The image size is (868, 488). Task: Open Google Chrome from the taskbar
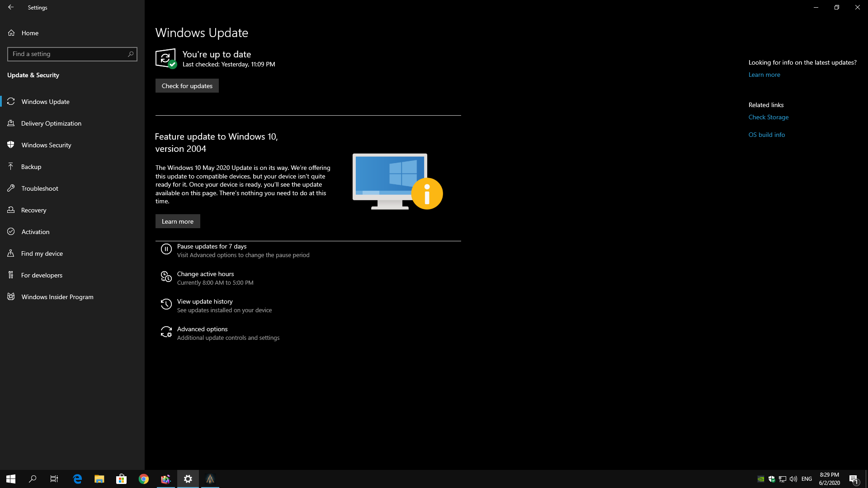coord(144,479)
